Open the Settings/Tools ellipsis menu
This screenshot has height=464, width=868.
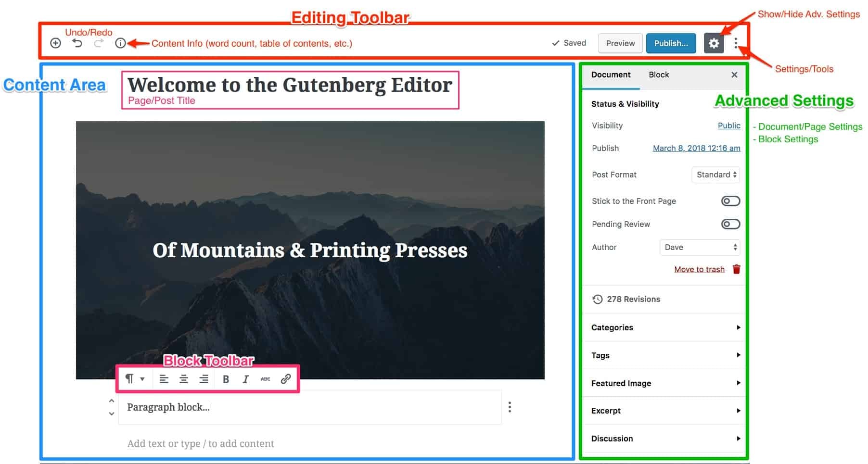point(736,43)
